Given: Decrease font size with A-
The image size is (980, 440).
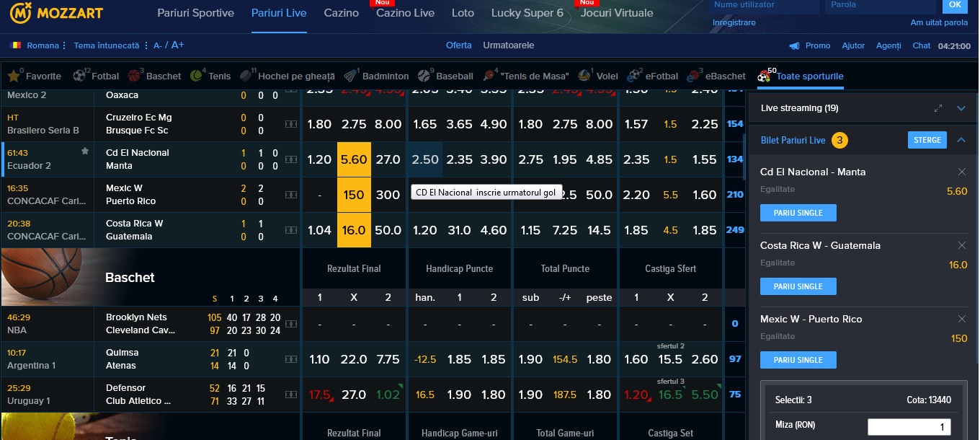Looking at the screenshot, I should (x=158, y=45).
